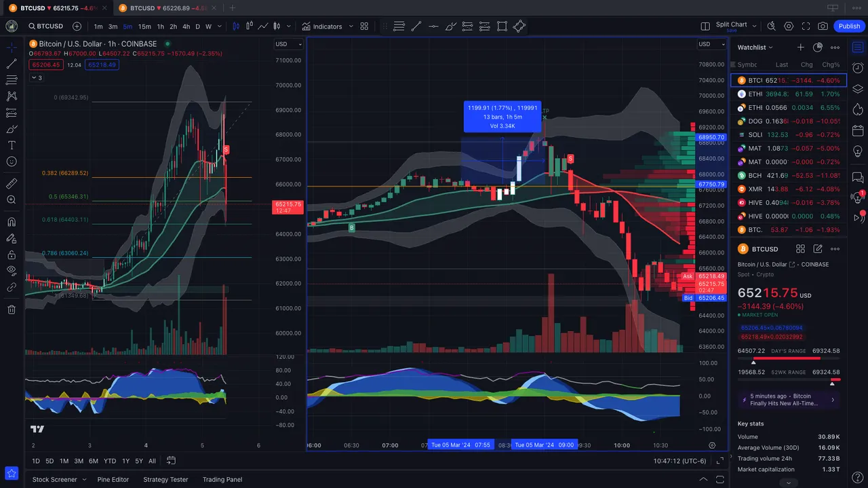Toggle magnet mode for drawings
868x488 pixels.
pyautogui.click(x=12, y=221)
